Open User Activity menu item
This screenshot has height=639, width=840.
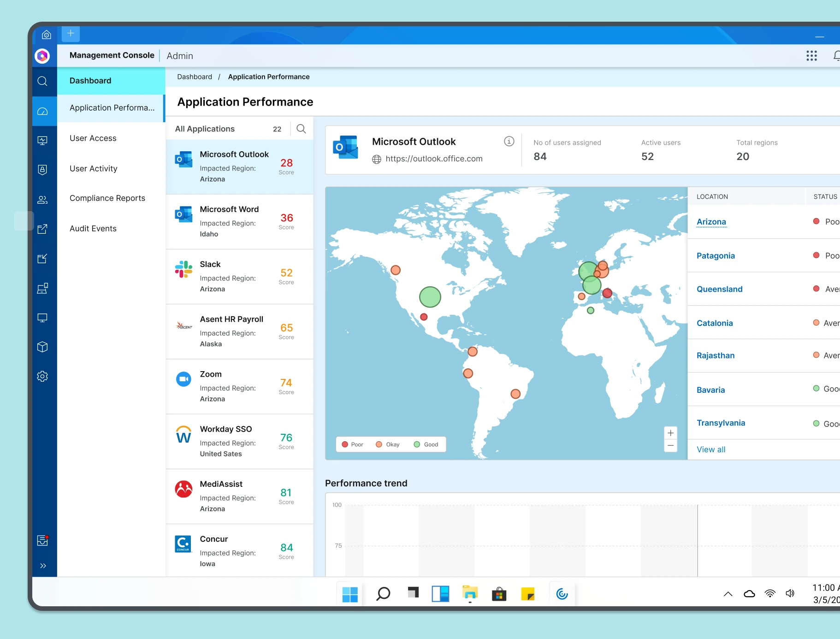(x=93, y=168)
